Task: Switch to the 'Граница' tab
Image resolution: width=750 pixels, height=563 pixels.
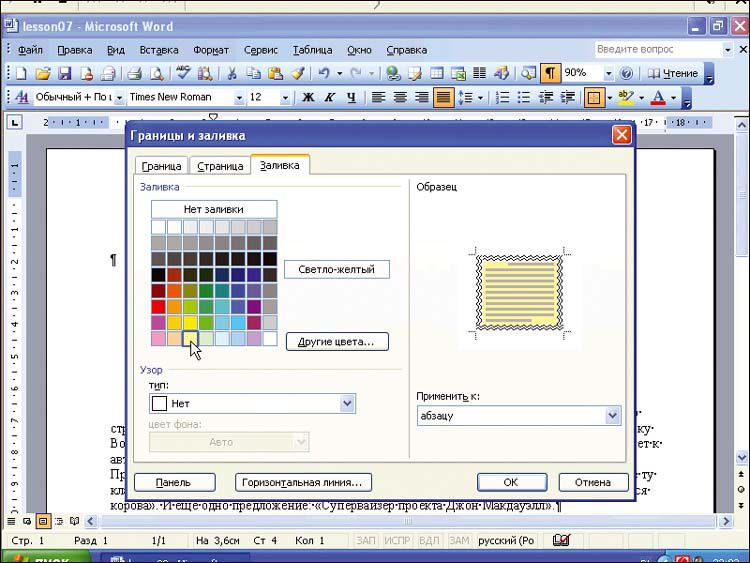Action: pos(161,166)
